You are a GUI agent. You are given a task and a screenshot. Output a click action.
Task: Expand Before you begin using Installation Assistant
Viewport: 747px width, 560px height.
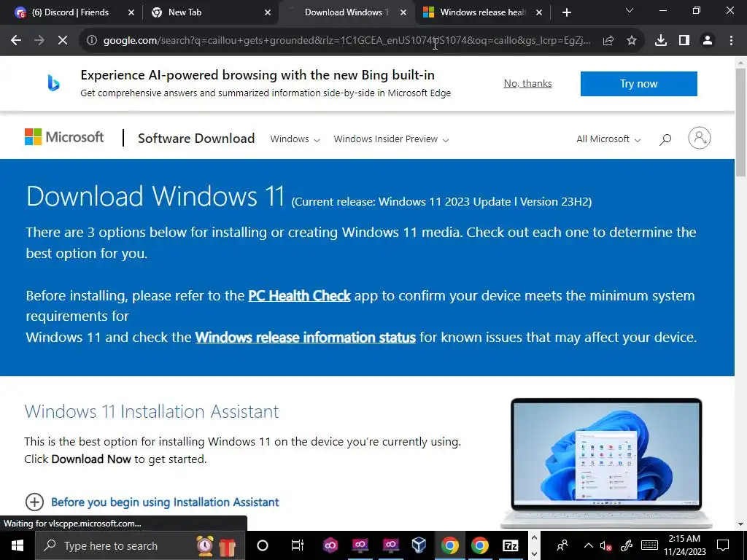[x=152, y=502]
